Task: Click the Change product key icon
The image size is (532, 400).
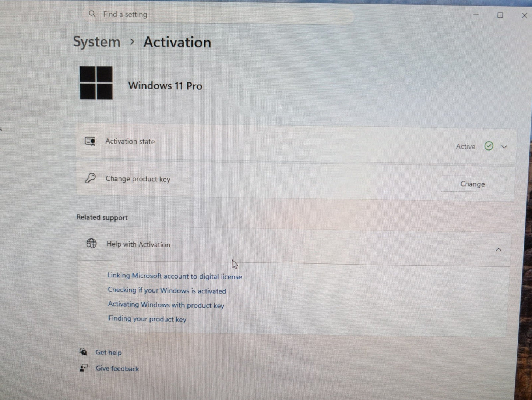Action: point(91,178)
